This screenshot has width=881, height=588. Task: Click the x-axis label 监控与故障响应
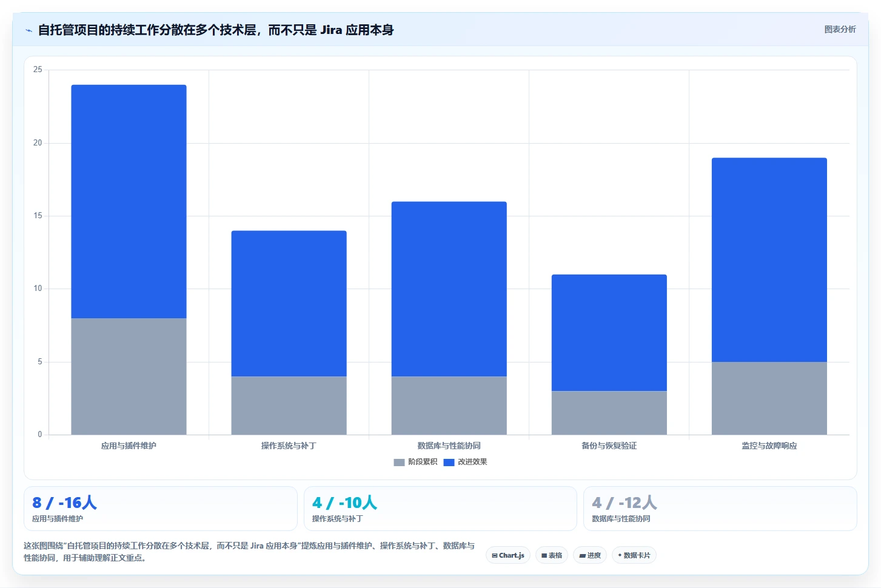coord(769,446)
